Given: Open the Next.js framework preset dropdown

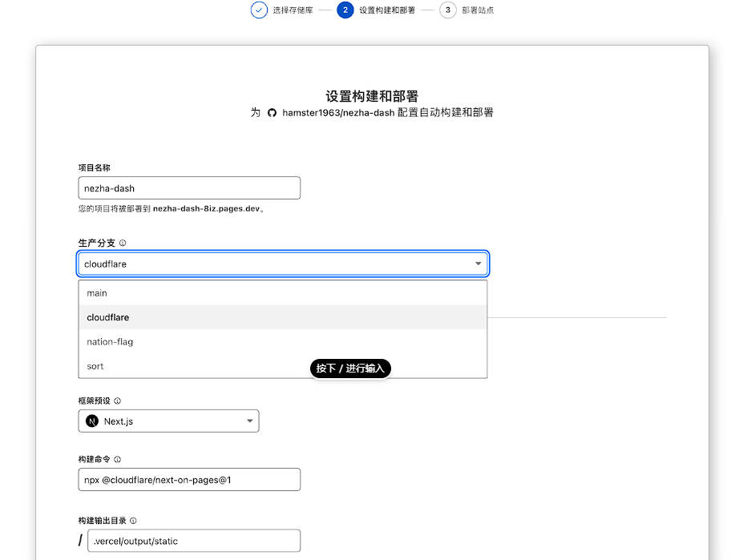Looking at the screenshot, I should tap(249, 421).
